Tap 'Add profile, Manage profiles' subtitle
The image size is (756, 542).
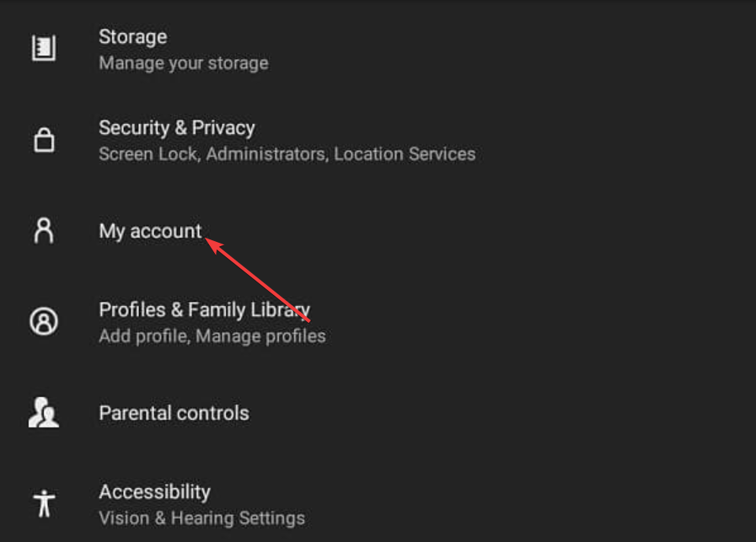pos(212,336)
